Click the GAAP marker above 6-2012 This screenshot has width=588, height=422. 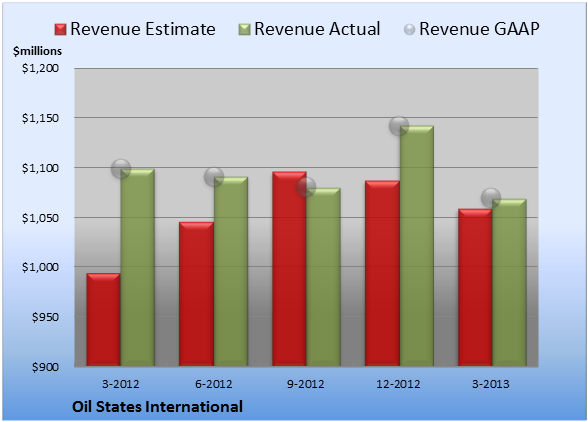pos(214,177)
